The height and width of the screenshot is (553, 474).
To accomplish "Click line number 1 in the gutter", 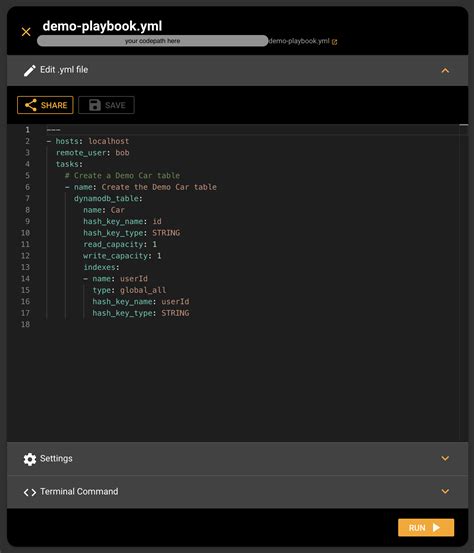I will point(27,130).
